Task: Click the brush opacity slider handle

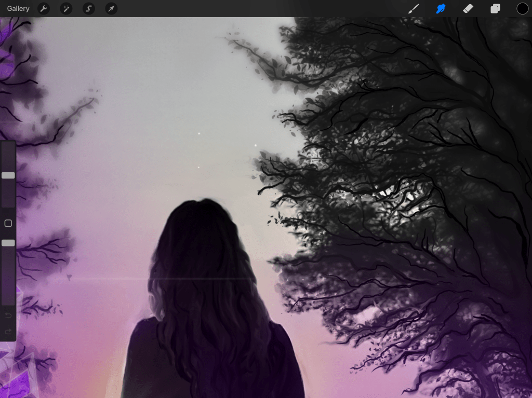Action: click(8, 243)
